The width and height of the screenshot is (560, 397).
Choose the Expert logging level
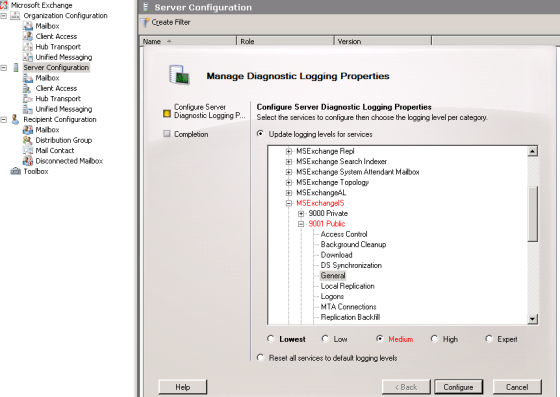click(x=489, y=338)
